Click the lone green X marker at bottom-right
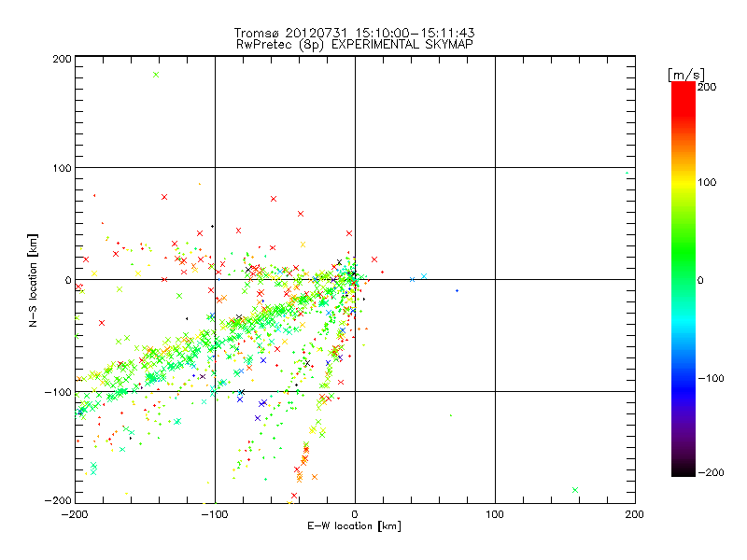The image size is (747, 560). (575, 490)
